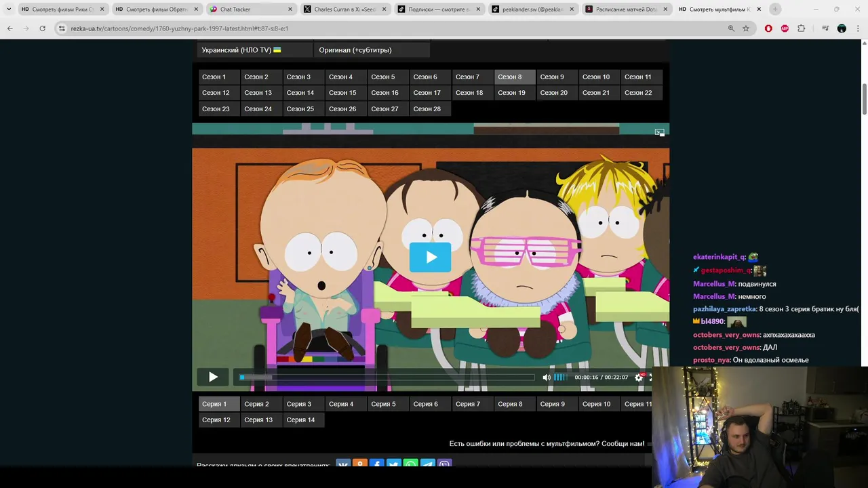Expand the tab search chevron
The height and width of the screenshot is (488, 868).
coord(9,9)
